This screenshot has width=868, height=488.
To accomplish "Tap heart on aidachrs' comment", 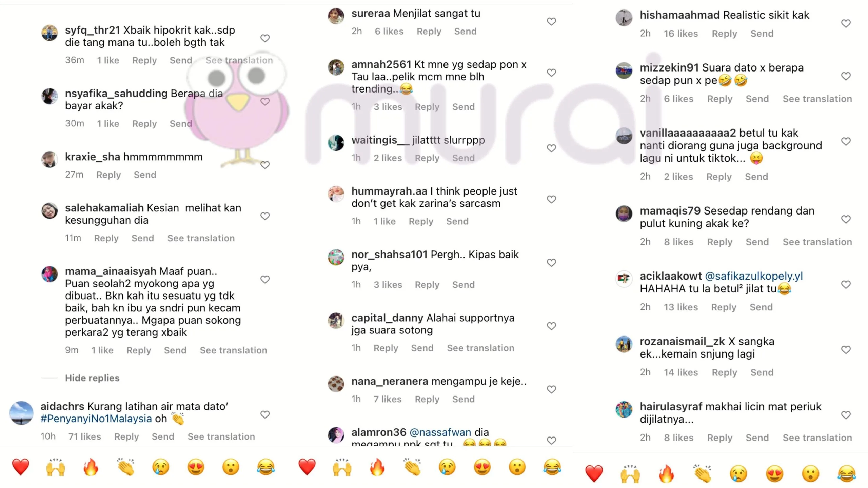I will 265,414.
